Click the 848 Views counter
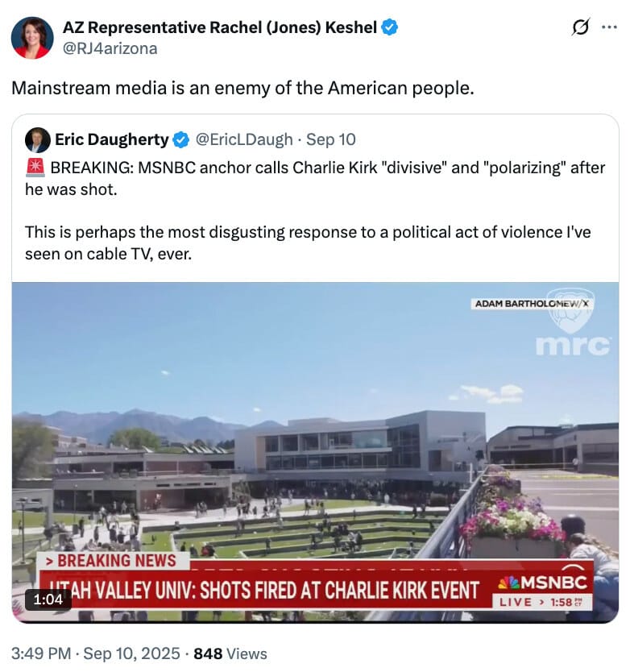The width and height of the screenshot is (630, 672). [x=230, y=653]
